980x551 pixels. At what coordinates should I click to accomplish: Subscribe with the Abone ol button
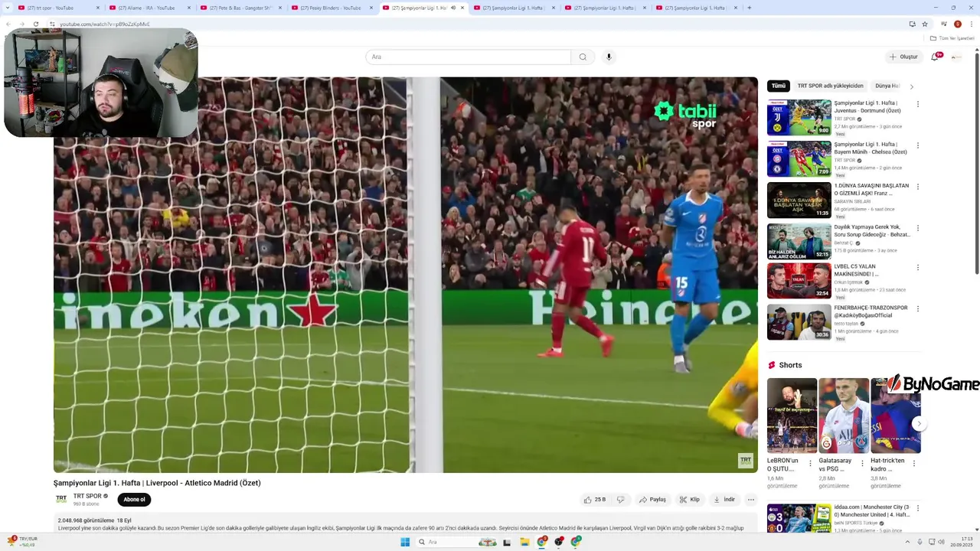134,500
